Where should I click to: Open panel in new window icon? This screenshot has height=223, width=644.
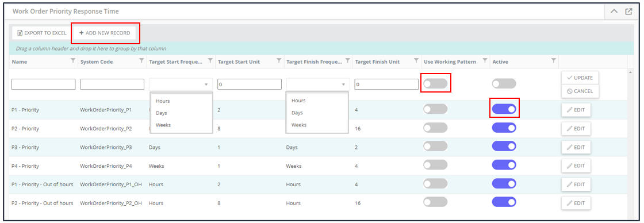tap(629, 11)
